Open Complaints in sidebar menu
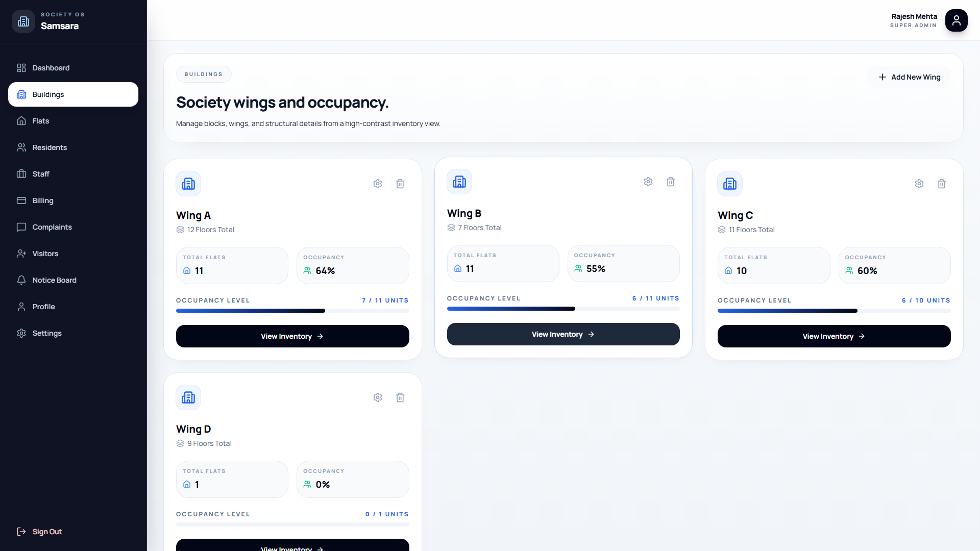The height and width of the screenshot is (551, 980). click(52, 227)
